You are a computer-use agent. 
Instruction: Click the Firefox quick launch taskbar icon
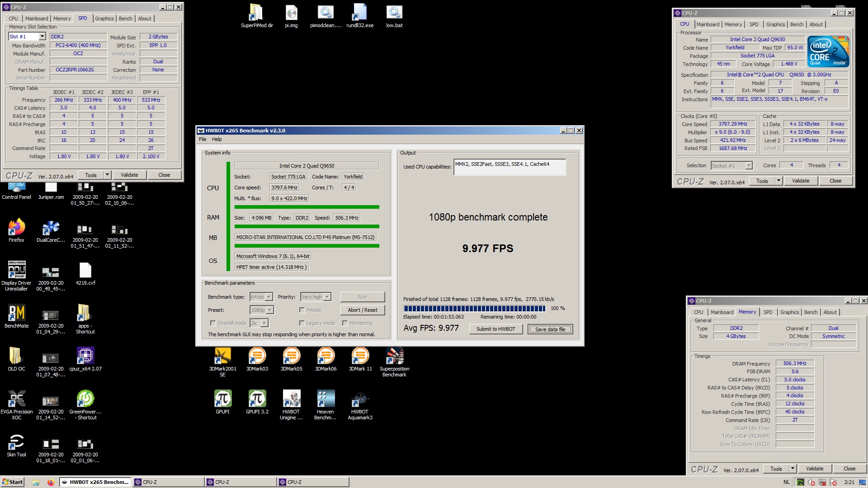click(x=51, y=482)
